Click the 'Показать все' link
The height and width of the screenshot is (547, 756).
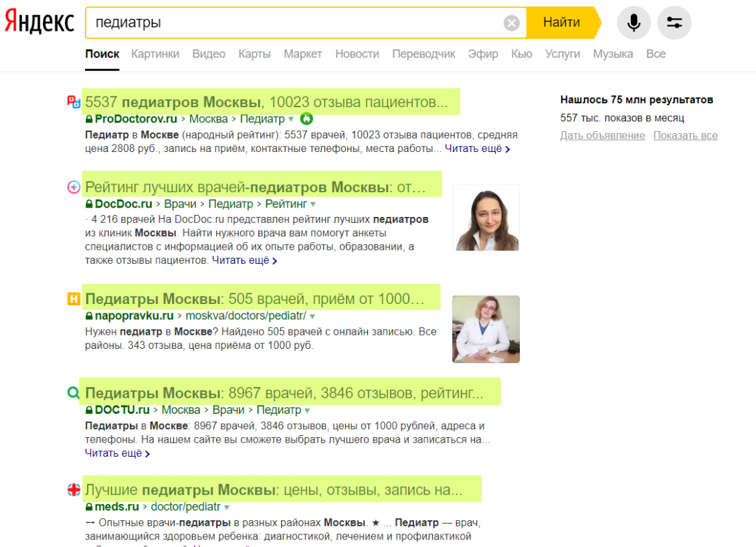tap(685, 135)
